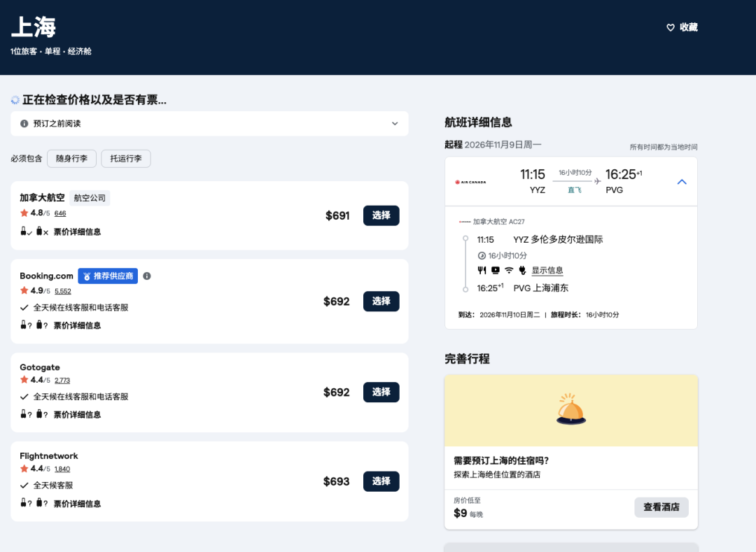Select the Flightnetwork $693 offer
The width and height of the screenshot is (756, 552).
tap(381, 481)
